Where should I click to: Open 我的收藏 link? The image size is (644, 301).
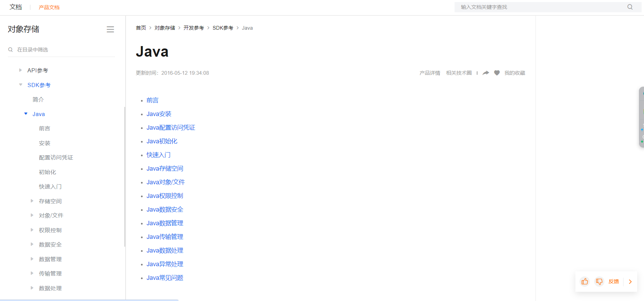pyautogui.click(x=515, y=73)
